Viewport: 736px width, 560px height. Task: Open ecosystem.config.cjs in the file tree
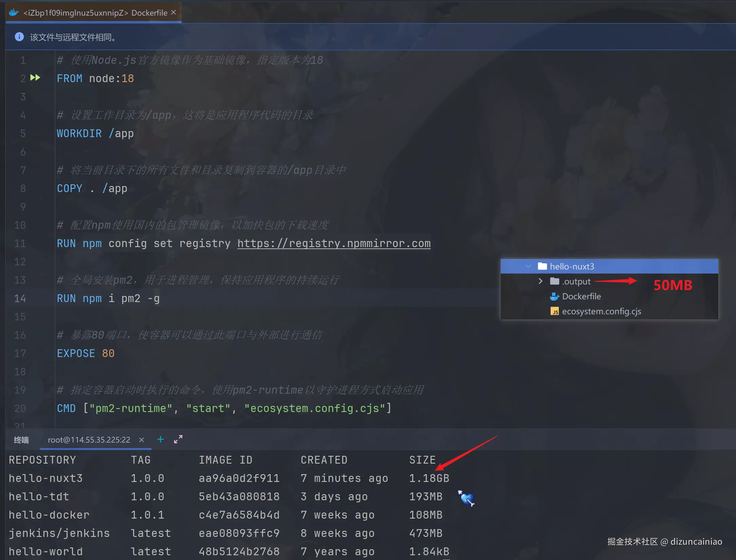click(x=601, y=311)
